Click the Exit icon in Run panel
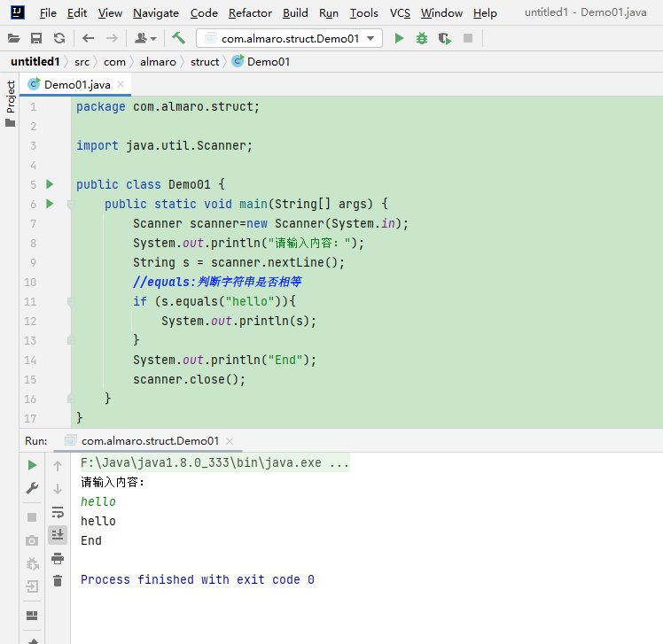663x644 pixels. click(x=32, y=586)
